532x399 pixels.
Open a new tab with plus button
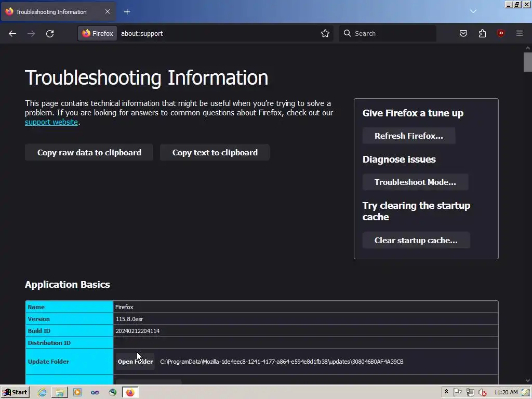[x=127, y=12]
